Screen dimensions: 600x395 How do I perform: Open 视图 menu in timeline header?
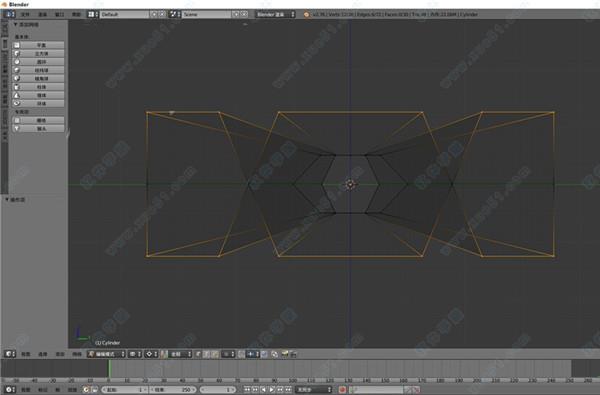[x=26, y=390]
